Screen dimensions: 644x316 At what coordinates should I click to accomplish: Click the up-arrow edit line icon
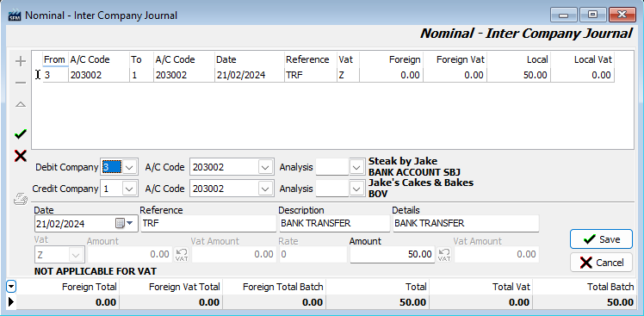20,105
